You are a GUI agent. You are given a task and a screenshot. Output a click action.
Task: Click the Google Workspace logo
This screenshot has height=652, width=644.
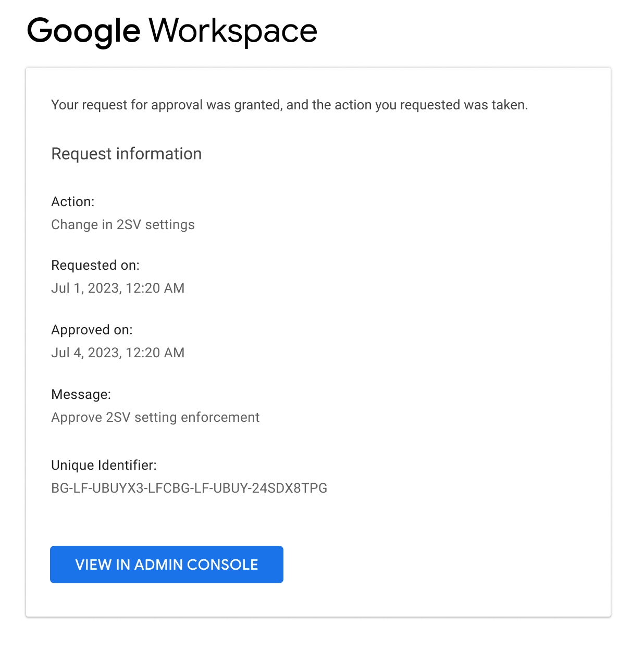[x=172, y=31]
